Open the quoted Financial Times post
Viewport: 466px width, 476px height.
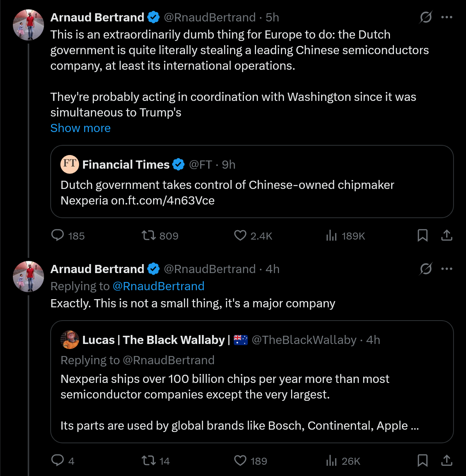click(252, 192)
